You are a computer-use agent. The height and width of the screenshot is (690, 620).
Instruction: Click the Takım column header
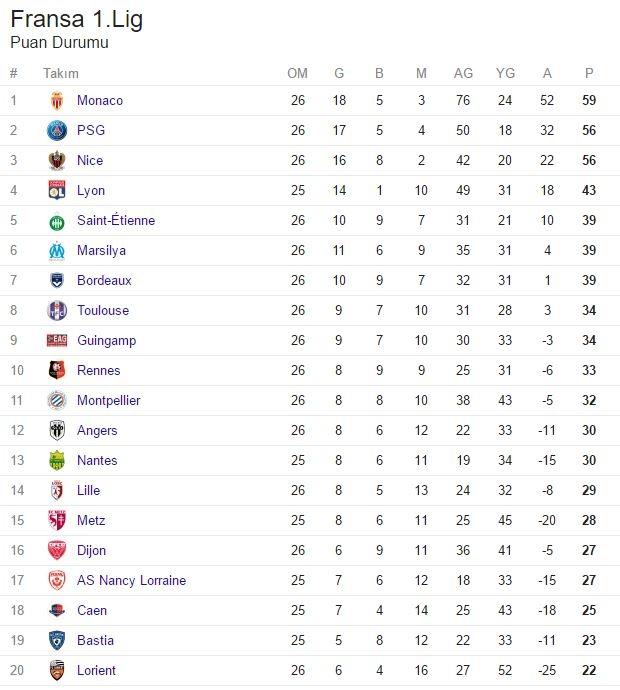point(61,73)
